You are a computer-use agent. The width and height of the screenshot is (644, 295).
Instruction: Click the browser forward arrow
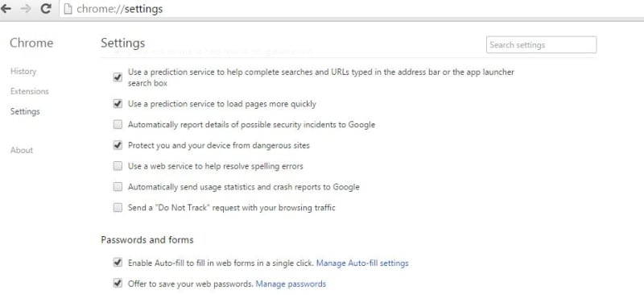(26, 9)
